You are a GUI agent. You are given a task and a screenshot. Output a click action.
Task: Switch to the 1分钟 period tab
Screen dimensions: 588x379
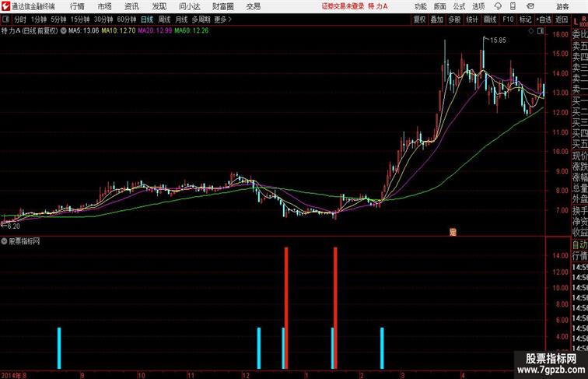click(x=39, y=19)
